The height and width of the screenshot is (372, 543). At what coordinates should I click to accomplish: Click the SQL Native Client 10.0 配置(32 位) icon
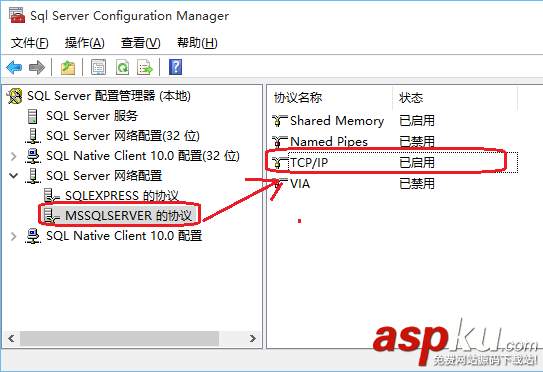(33, 156)
